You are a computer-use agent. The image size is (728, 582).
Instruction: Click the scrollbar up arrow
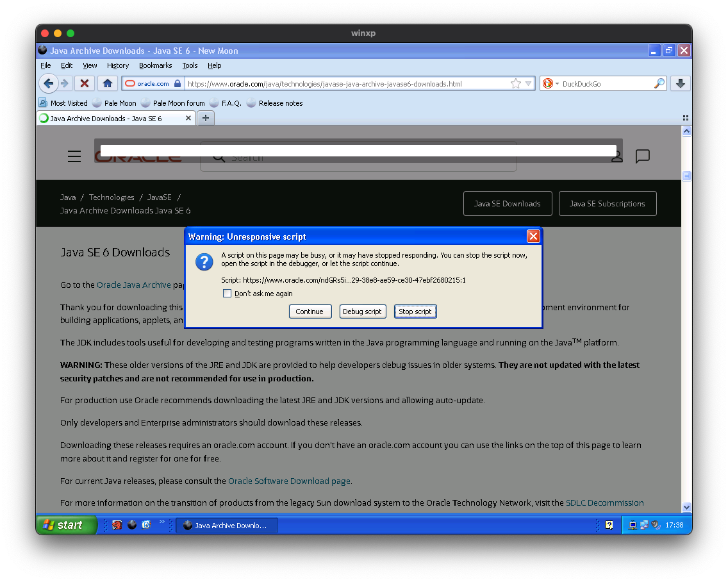tap(686, 131)
